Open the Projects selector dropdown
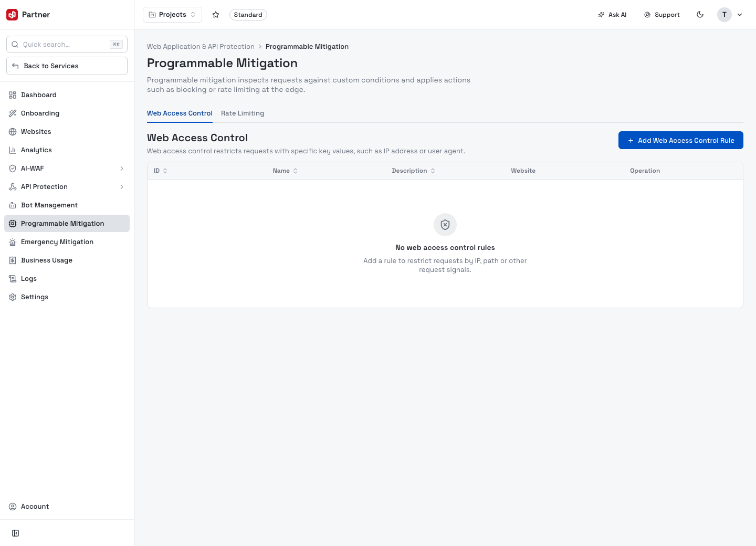 (172, 15)
